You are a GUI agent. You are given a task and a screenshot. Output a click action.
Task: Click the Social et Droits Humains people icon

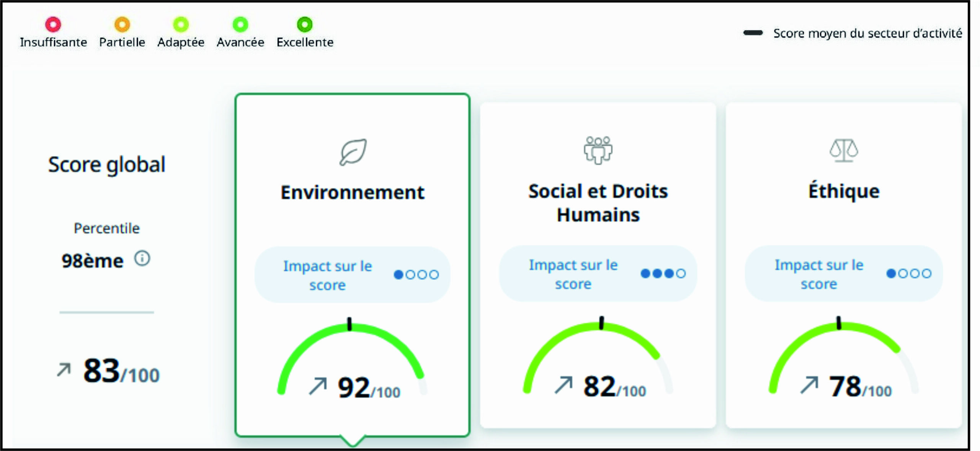598,150
